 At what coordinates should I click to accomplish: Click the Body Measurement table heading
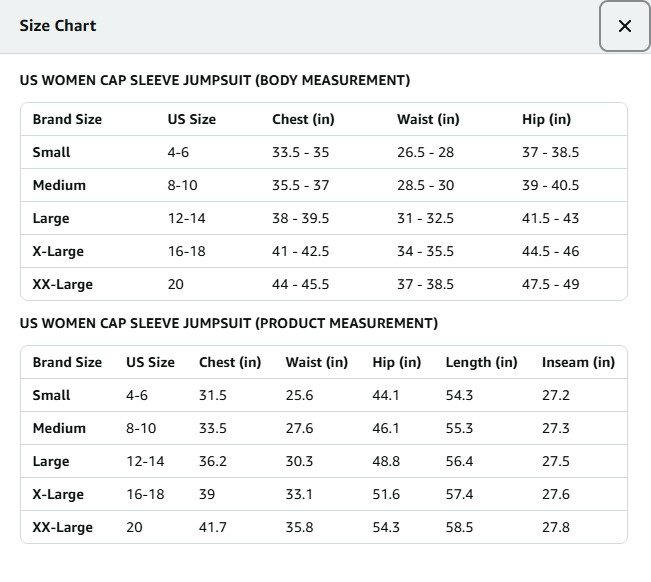click(x=215, y=80)
